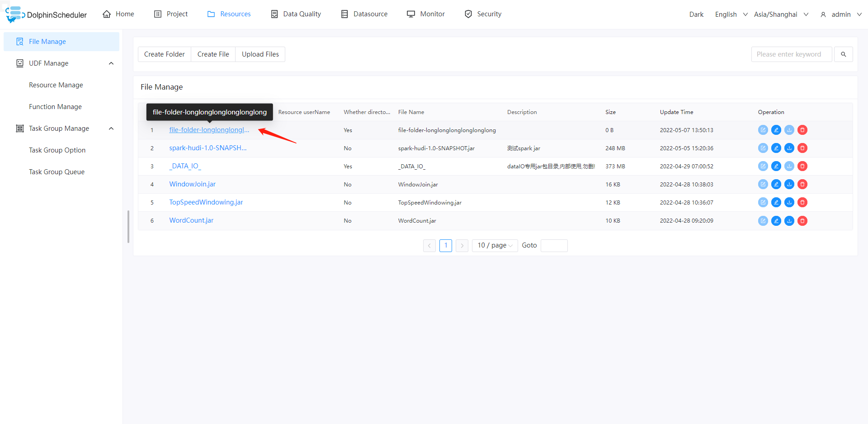Download TopSpeedWindowing.jar using its download icon
Screen dimensions: 868x424
tap(789, 202)
